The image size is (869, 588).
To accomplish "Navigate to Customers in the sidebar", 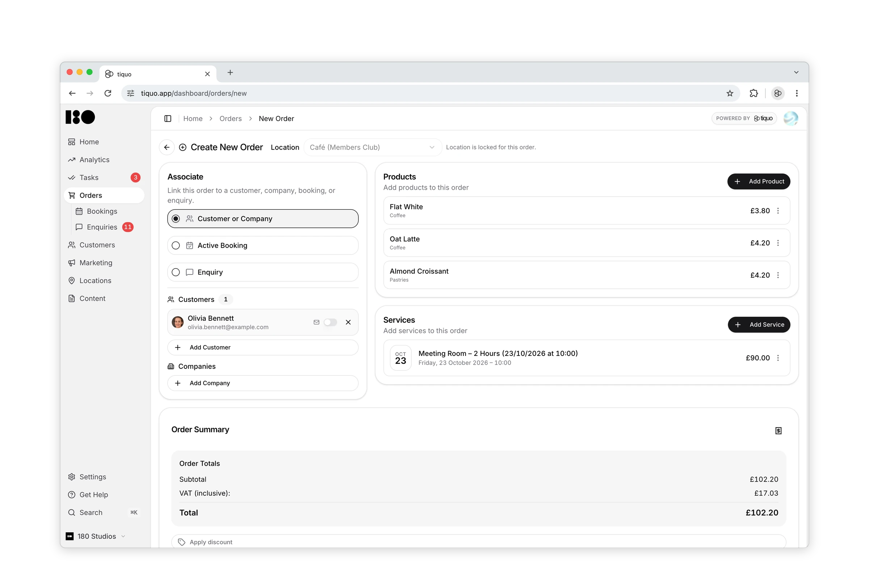I will coord(104,245).
